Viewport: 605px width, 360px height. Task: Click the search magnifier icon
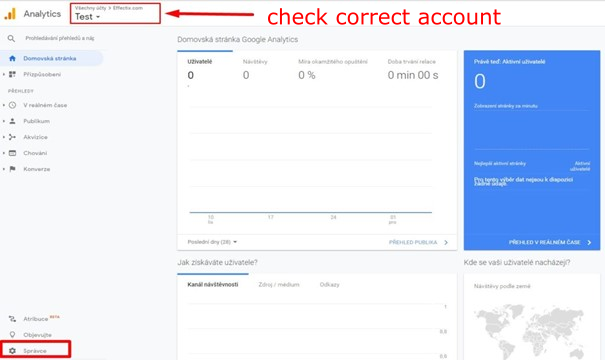(11, 38)
